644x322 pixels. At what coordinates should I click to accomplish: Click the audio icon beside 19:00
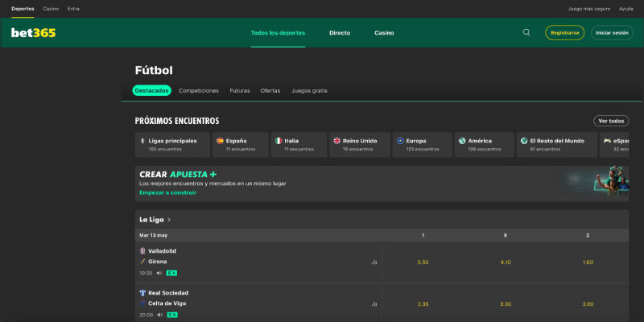tap(159, 273)
